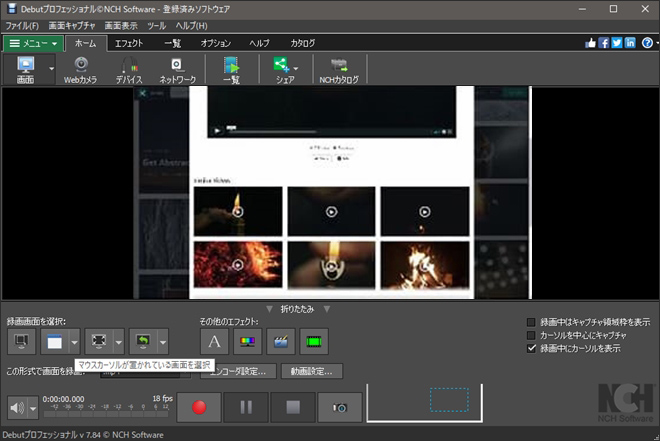Open the 画面 source dropdown arrow
The image size is (660, 441).
(51, 69)
